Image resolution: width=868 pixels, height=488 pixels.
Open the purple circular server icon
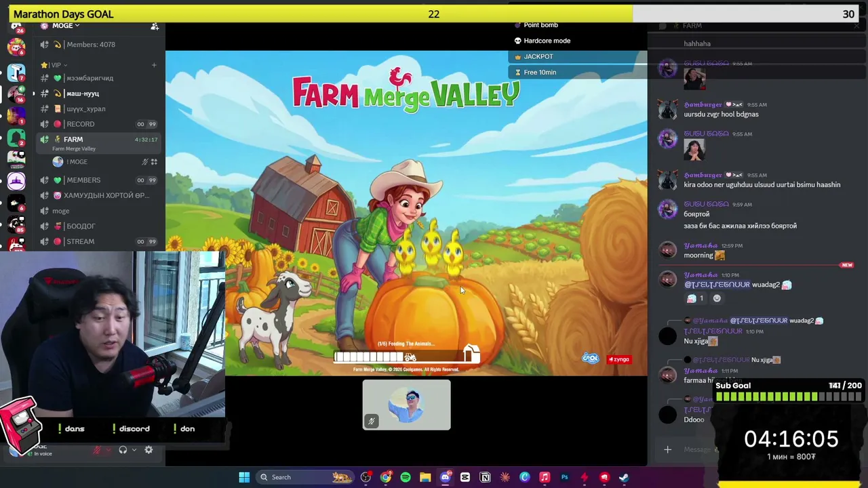pyautogui.click(x=16, y=181)
